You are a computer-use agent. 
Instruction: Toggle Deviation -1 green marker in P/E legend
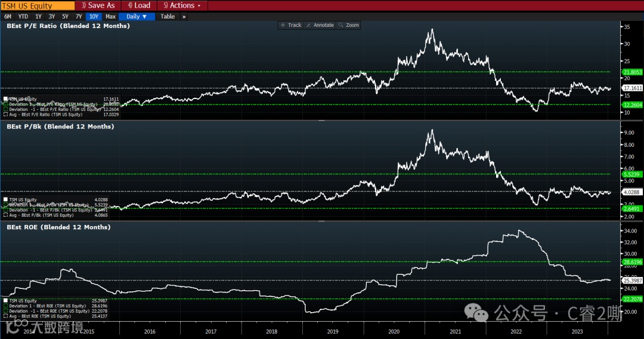[6, 109]
